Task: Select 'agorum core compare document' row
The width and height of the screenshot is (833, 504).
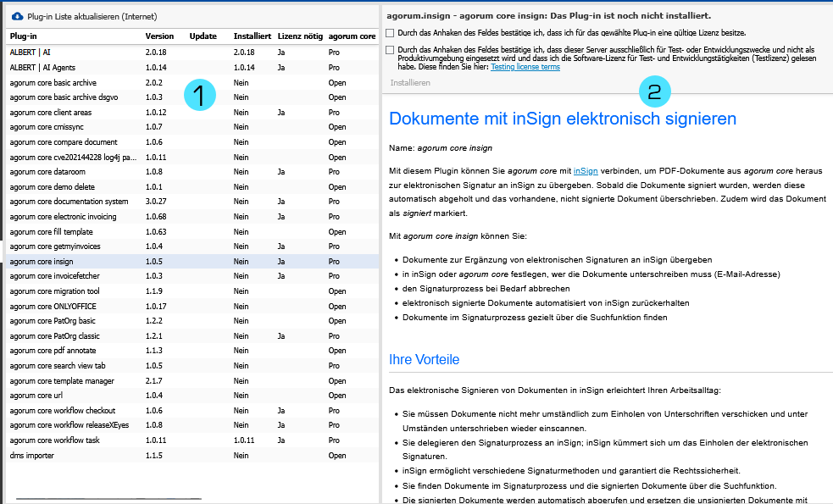Action: click(x=192, y=141)
